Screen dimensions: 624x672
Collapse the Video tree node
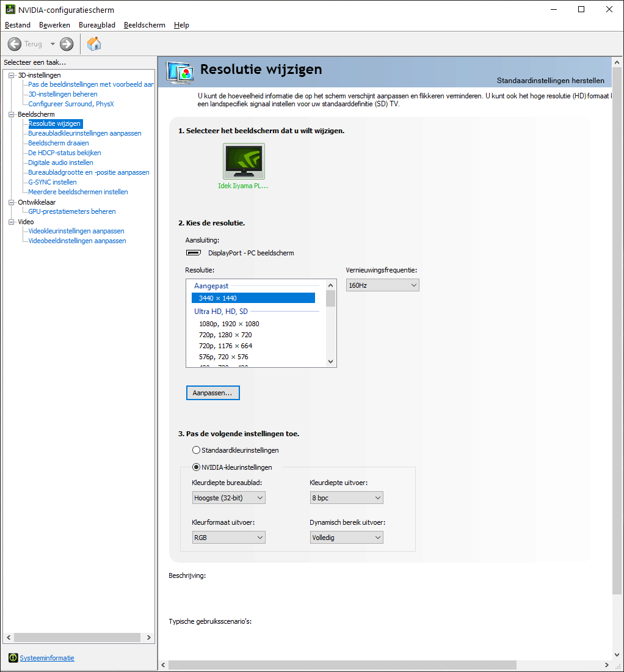click(x=12, y=222)
